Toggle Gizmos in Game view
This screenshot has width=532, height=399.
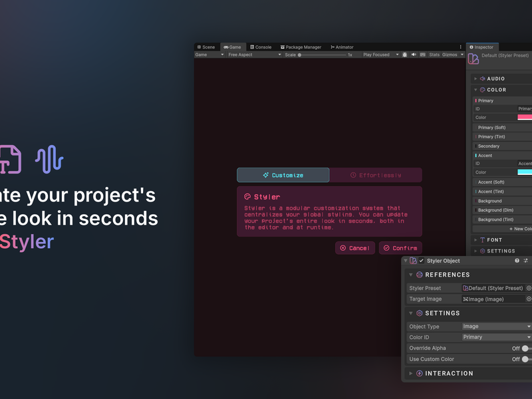pyautogui.click(x=450, y=55)
